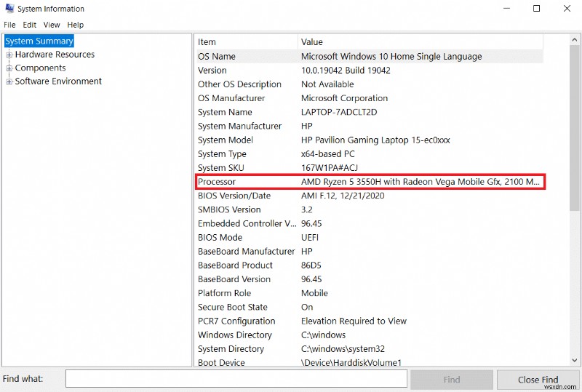Select the Processor row

tap(370, 182)
